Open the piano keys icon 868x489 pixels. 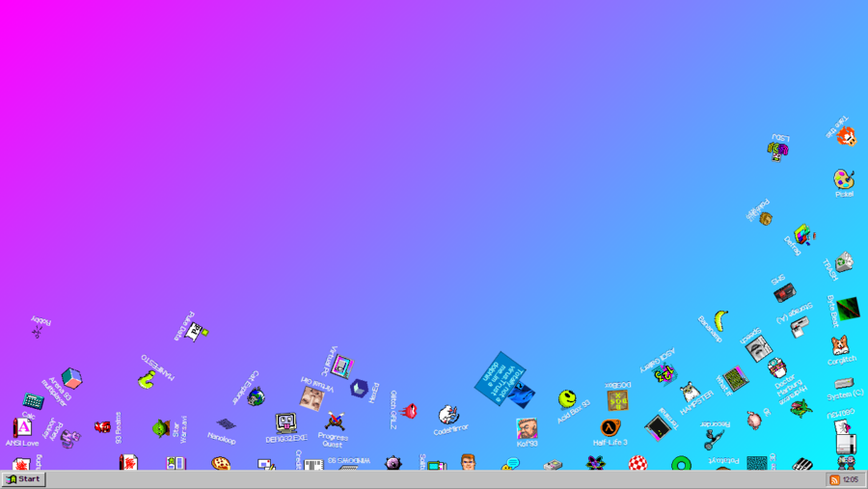802,464
